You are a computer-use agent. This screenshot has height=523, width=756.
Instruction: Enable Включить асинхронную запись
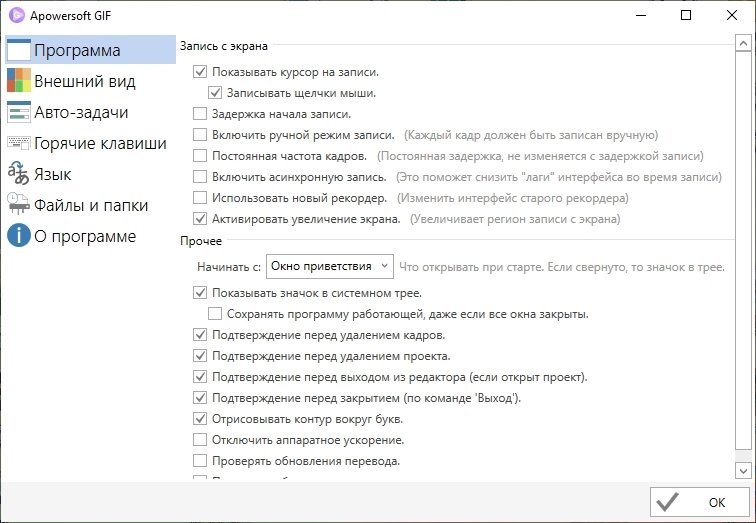(200, 176)
